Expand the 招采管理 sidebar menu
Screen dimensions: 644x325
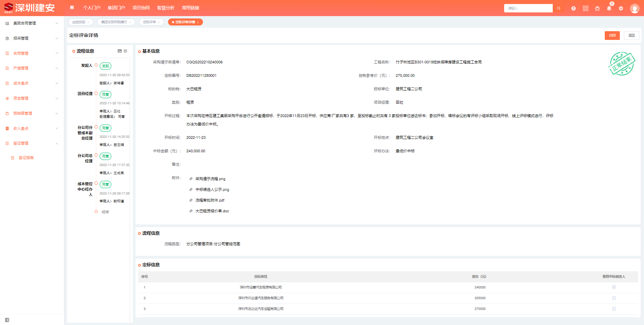(x=32, y=38)
